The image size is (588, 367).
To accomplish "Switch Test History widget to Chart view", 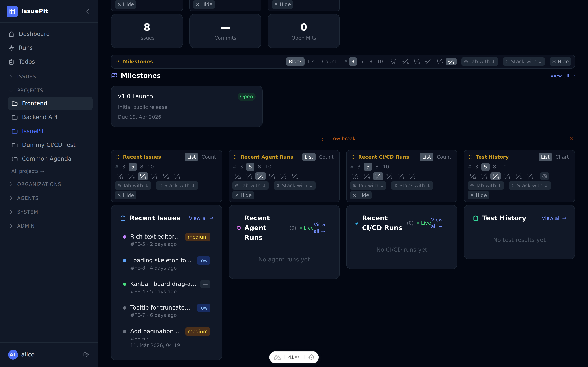I will [562, 157].
